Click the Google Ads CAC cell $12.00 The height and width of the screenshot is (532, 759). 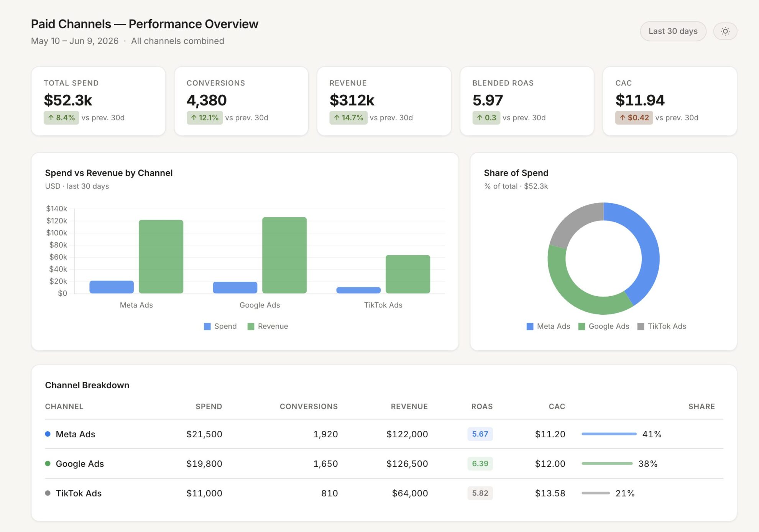coord(550,463)
